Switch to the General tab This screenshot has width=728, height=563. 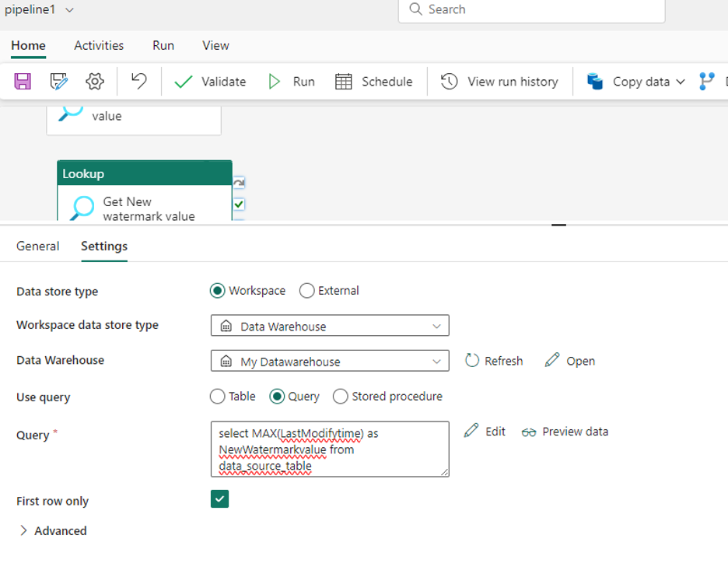tap(37, 246)
